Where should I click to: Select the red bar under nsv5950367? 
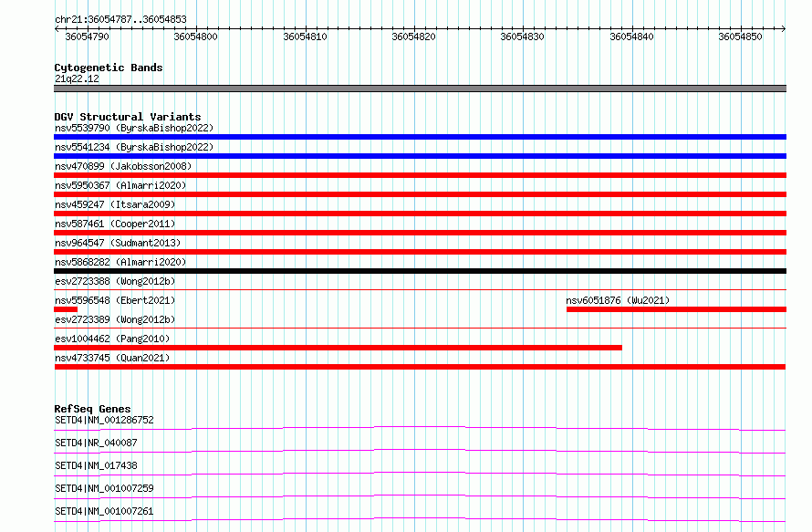coord(420,194)
